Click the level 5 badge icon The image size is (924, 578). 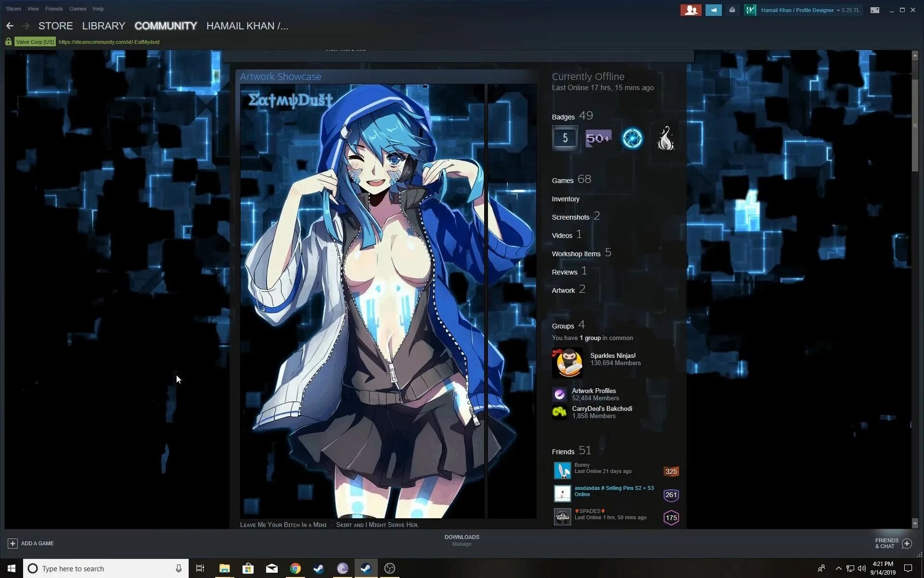pos(565,139)
